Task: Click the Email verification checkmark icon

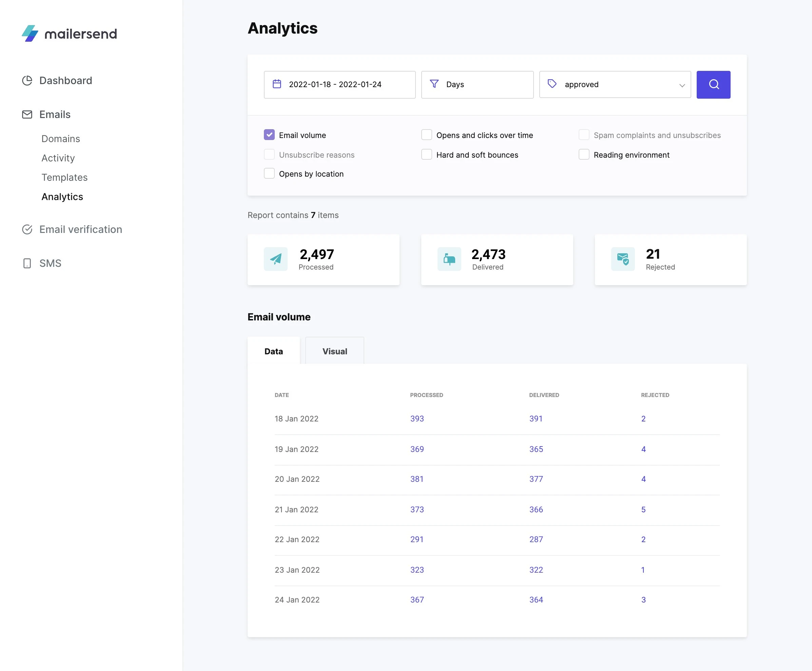Action: [x=27, y=229]
